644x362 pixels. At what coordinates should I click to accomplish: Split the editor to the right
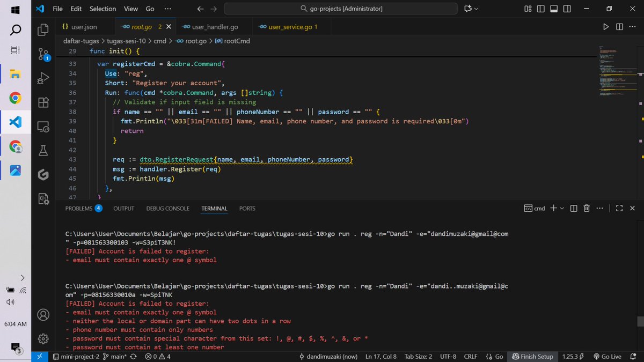click(x=619, y=27)
